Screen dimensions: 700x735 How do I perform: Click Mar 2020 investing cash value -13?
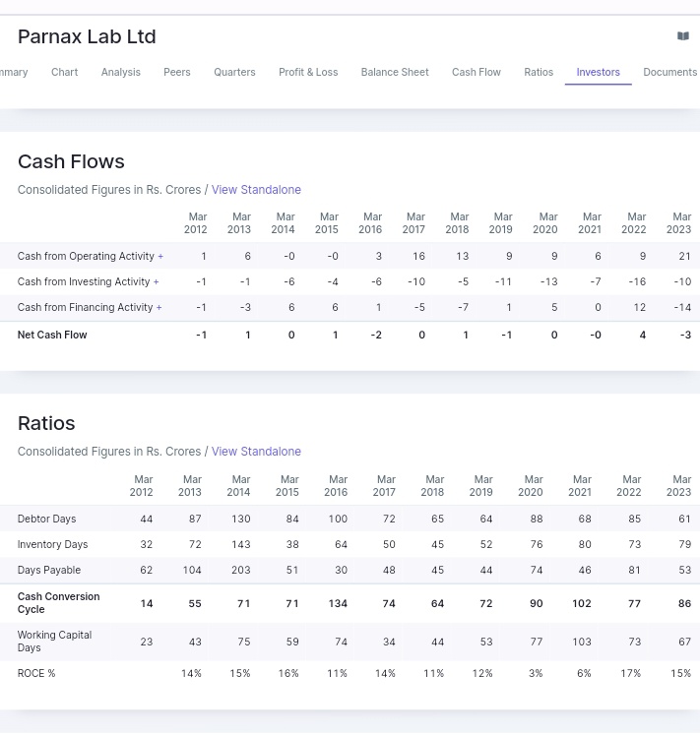tap(548, 281)
